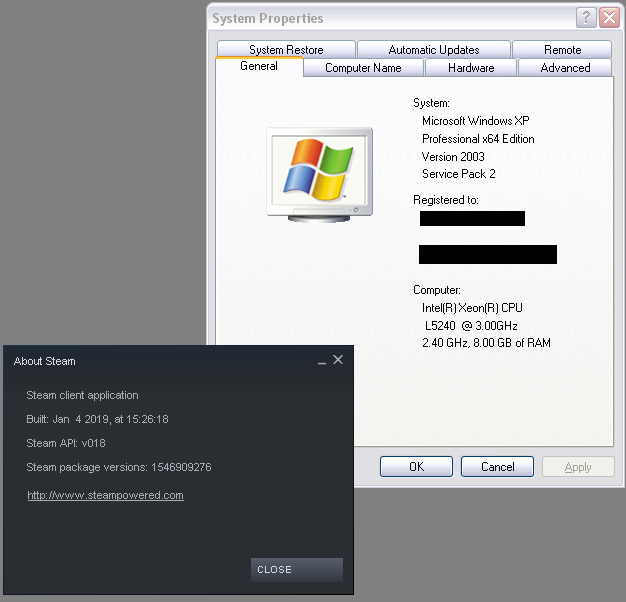This screenshot has height=602, width=626.
Task: Click the text 'Service Pack 2'
Action: [x=459, y=174]
